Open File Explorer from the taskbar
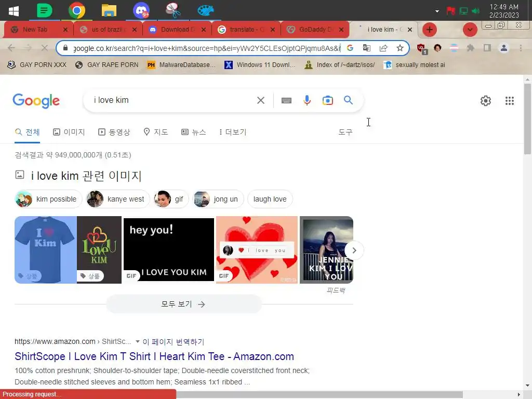The height and width of the screenshot is (399, 532). point(109,10)
